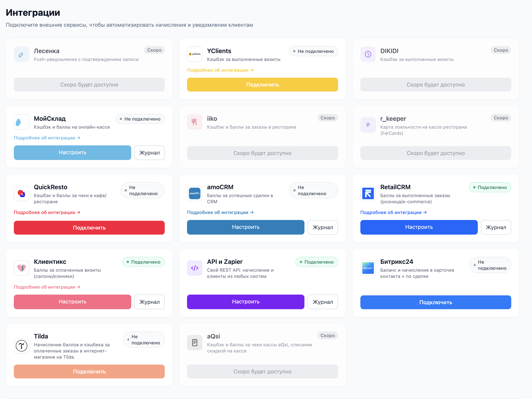Click the r_keeper lines icon
532x399 pixels.
point(368,125)
